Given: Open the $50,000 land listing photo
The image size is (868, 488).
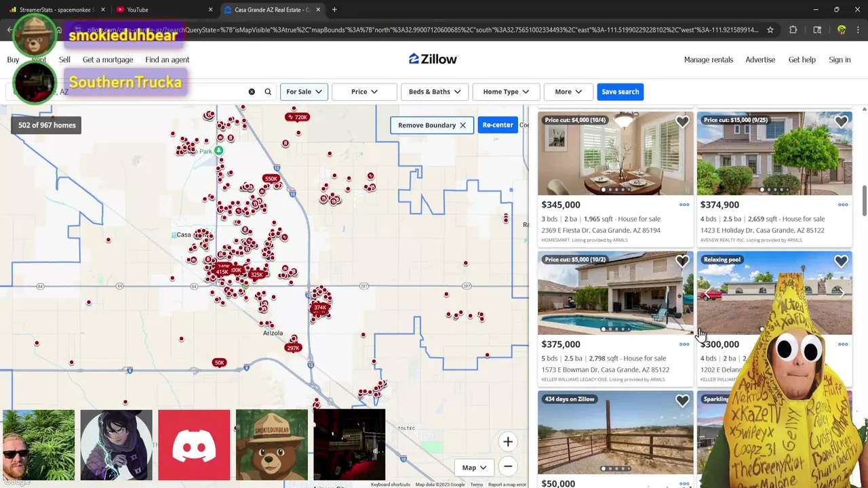Looking at the screenshot, I should (616, 432).
